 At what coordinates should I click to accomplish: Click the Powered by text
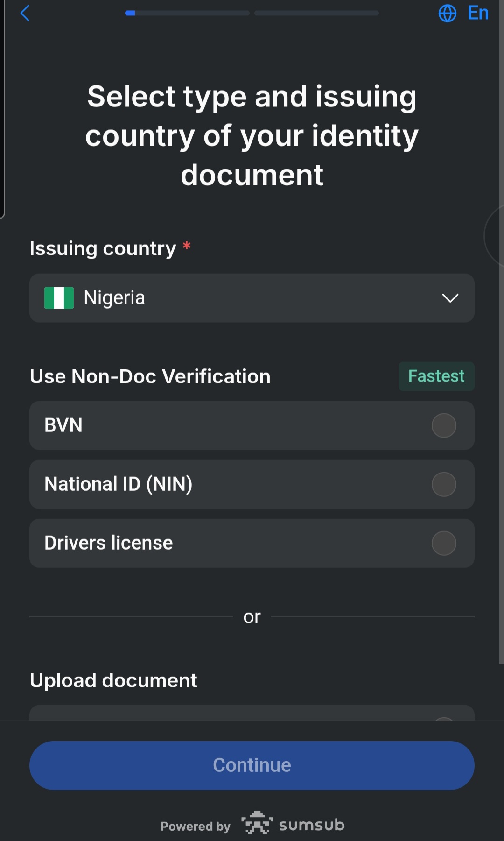click(x=196, y=827)
